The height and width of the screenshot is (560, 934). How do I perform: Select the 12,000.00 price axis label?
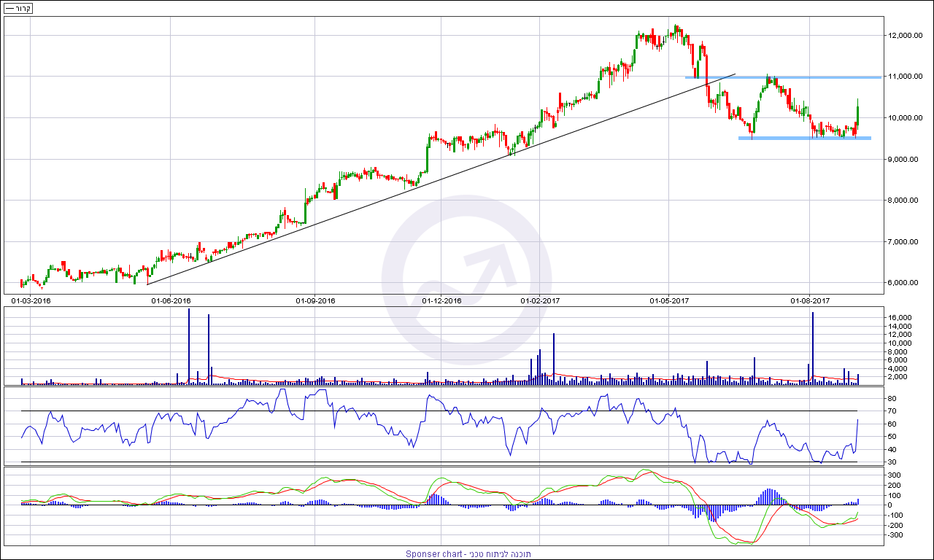pyautogui.click(x=906, y=35)
